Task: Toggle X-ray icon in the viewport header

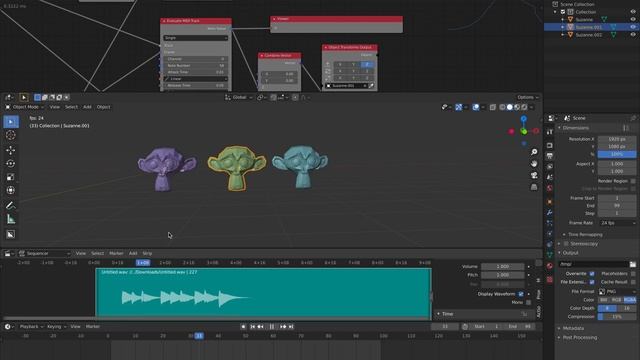Action: [x=493, y=107]
